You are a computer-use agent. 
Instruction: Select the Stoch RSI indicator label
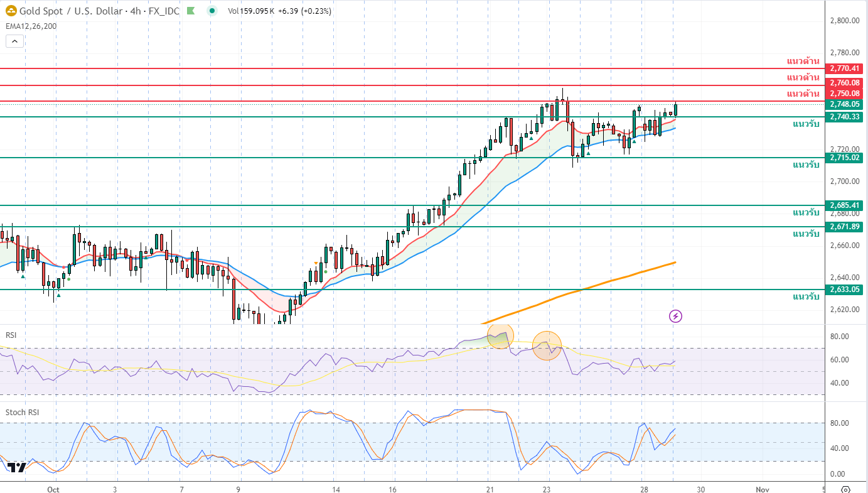[x=21, y=412]
